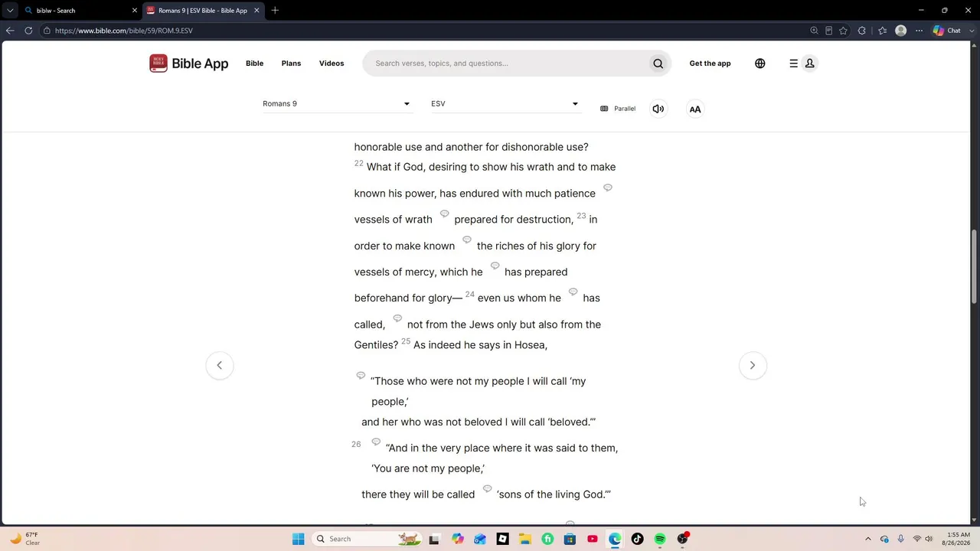
Task: Select verse 24 number
Action: pos(470,295)
